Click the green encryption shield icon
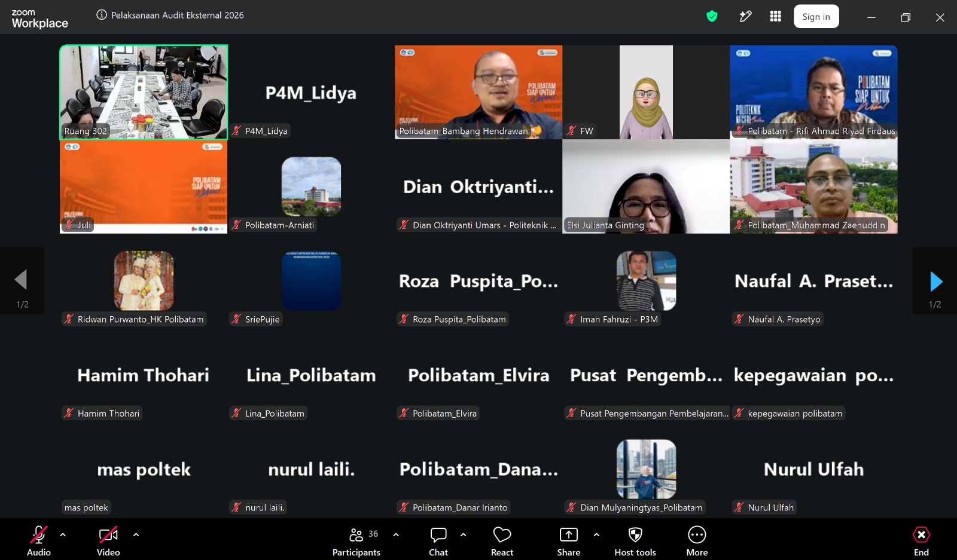957x560 pixels. click(x=712, y=17)
